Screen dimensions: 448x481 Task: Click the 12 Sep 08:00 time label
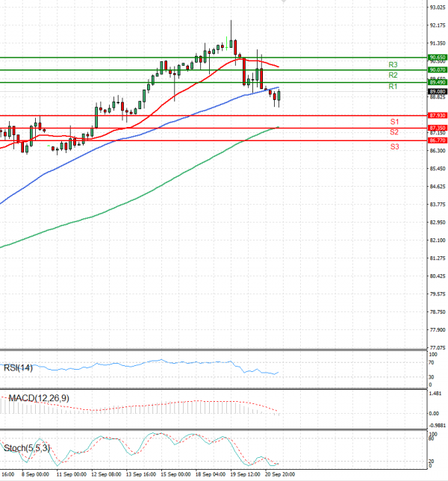(106, 474)
